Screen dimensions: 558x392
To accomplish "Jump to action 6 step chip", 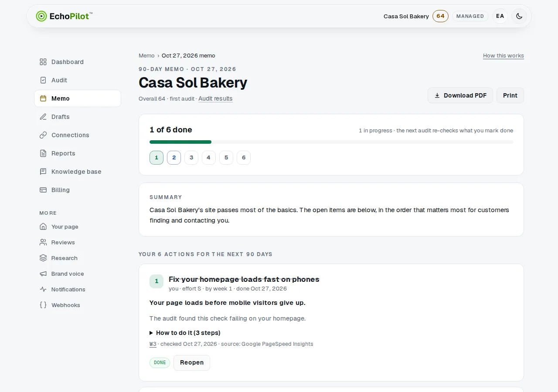I will pos(244,158).
